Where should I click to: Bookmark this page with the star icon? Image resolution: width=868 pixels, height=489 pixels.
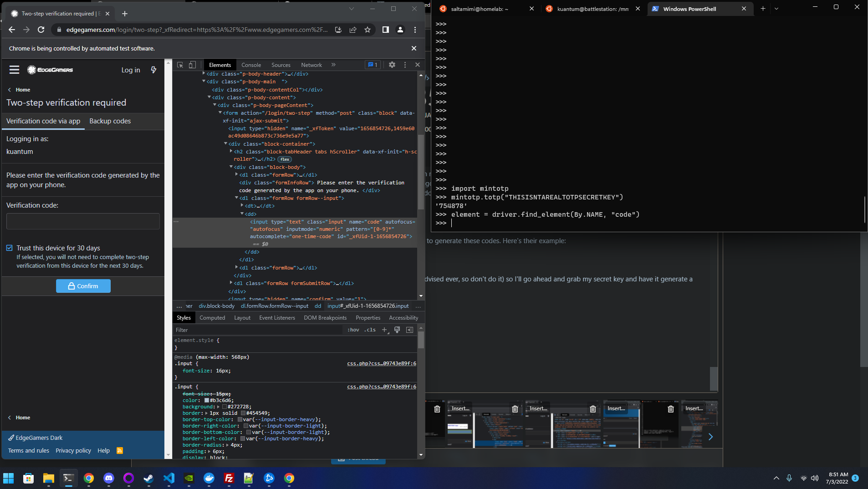point(368,30)
